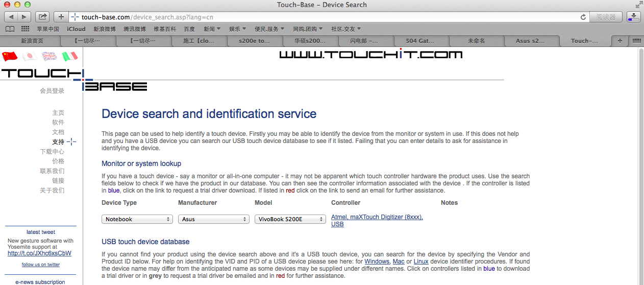644x285 pixels.
Task: Switch to the s200e to… tab
Action: pyautogui.click(x=254, y=41)
